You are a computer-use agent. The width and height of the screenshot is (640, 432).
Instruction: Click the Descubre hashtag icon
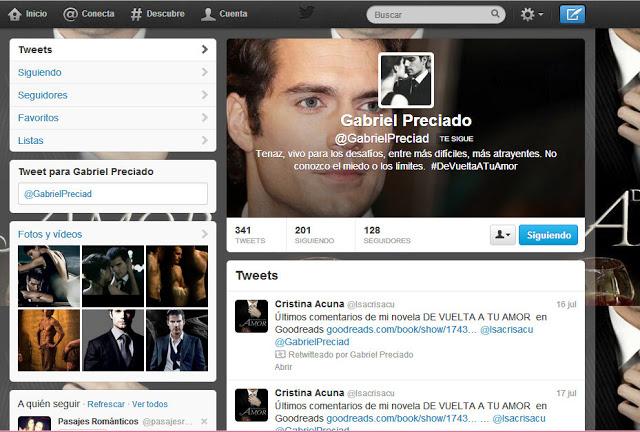pyautogui.click(x=137, y=14)
